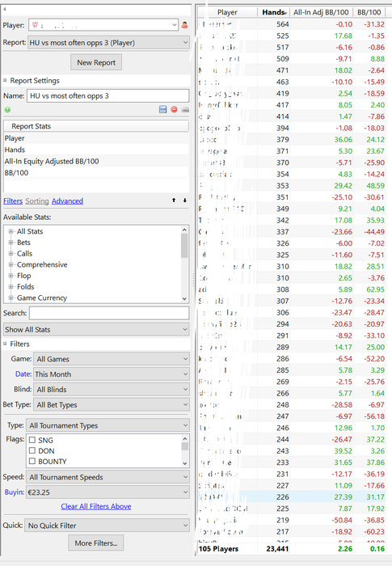Expand the Bets tree node

click(x=11, y=243)
